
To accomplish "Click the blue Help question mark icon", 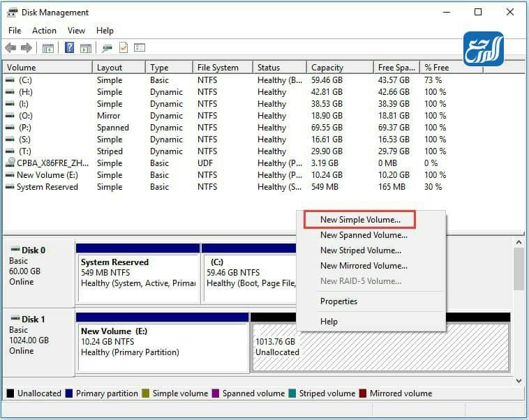I will coord(70,48).
